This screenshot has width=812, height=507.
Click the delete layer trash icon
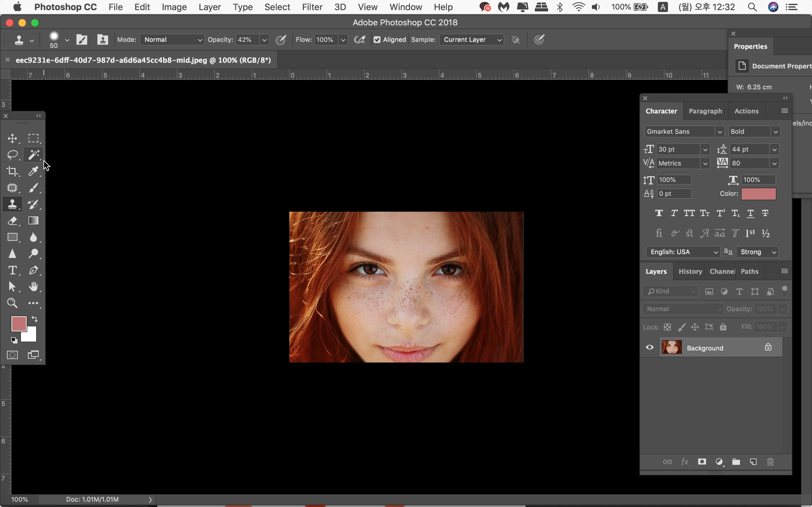(x=770, y=462)
